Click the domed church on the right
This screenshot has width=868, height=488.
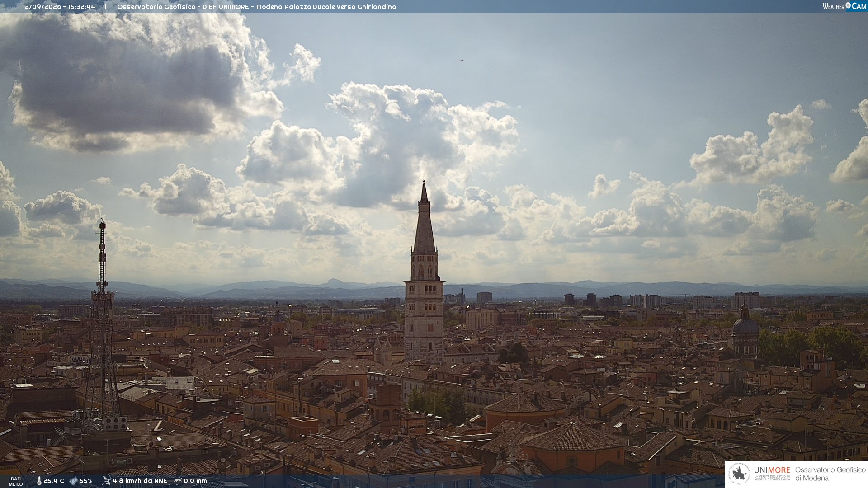click(745, 330)
